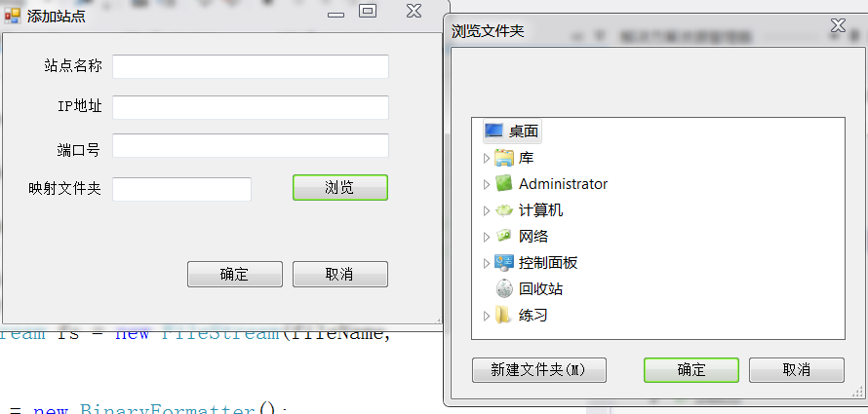Focus the 站点名称 input field

tap(251, 66)
